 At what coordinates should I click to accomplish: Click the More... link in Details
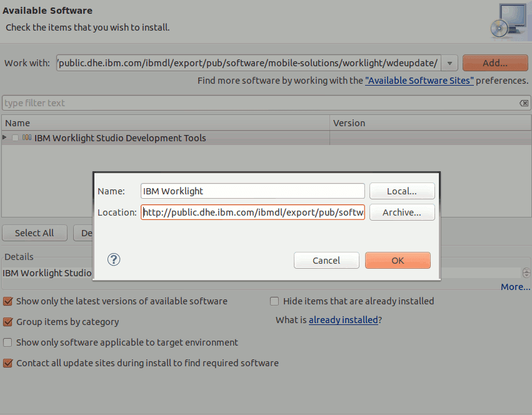(x=515, y=287)
